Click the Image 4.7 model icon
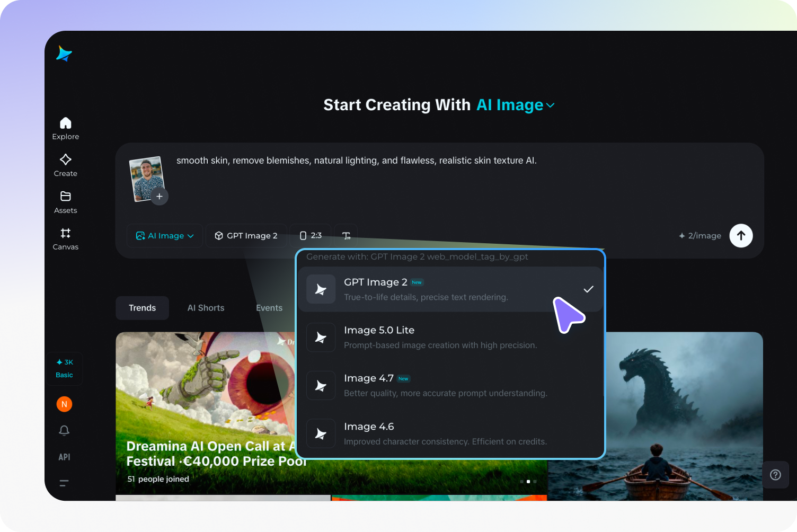This screenshot has width=797, height=532. (321, 385)
